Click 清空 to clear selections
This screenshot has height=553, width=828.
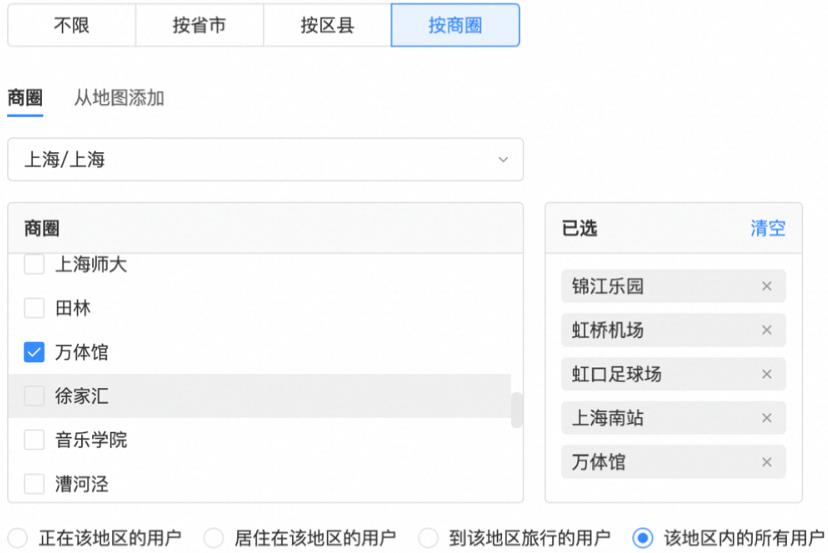pyautogui.click(x=768, y=228)
